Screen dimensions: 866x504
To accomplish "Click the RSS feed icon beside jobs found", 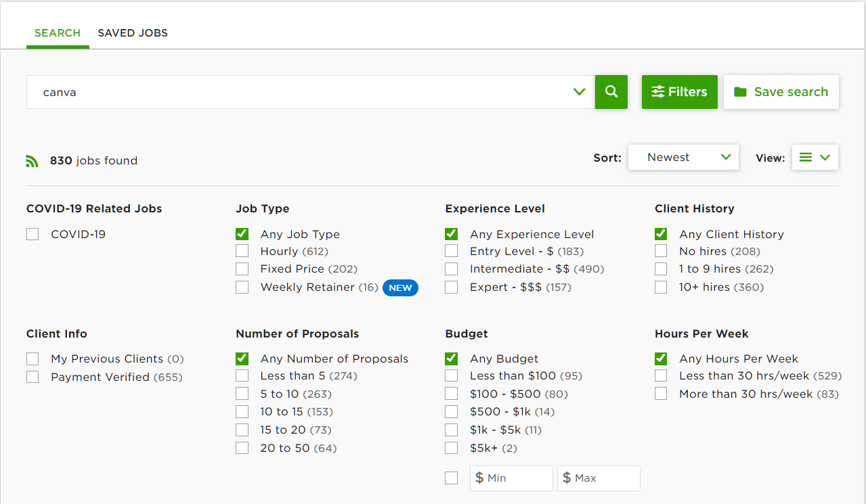I will [x=33, y=161].
